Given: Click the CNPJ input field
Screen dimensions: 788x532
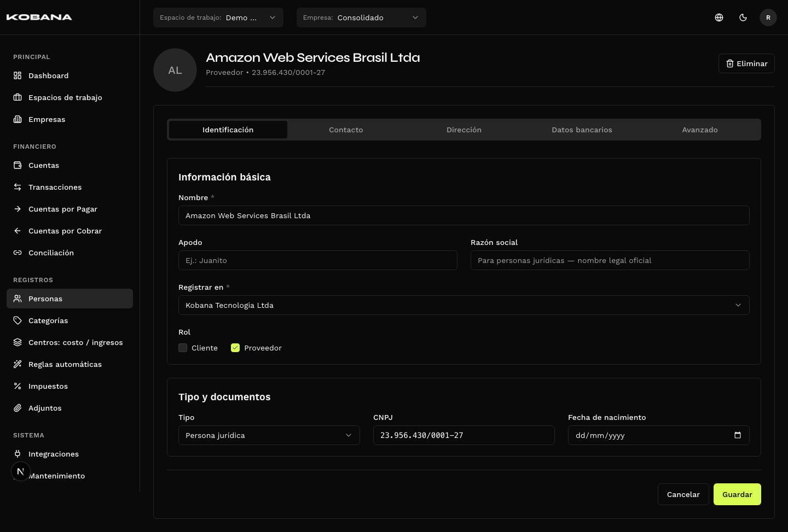Looking at the screenshot, I should [464, 435].
